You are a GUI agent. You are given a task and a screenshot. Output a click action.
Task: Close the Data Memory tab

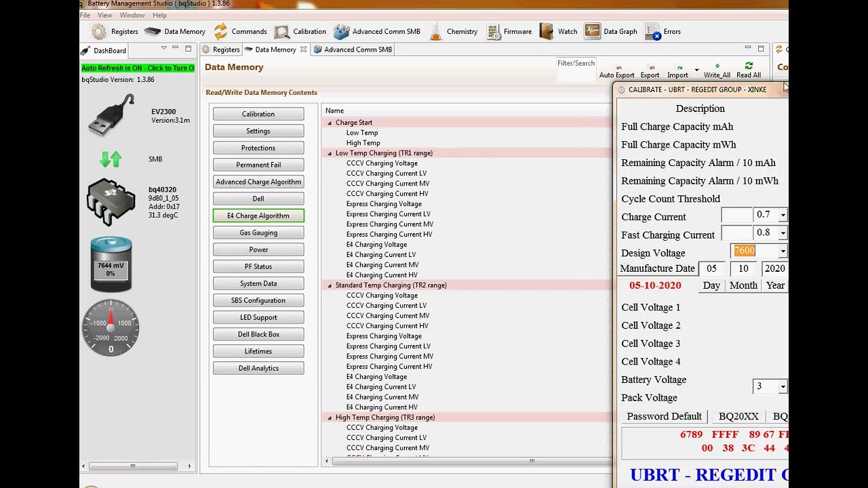tap(303, 49)
